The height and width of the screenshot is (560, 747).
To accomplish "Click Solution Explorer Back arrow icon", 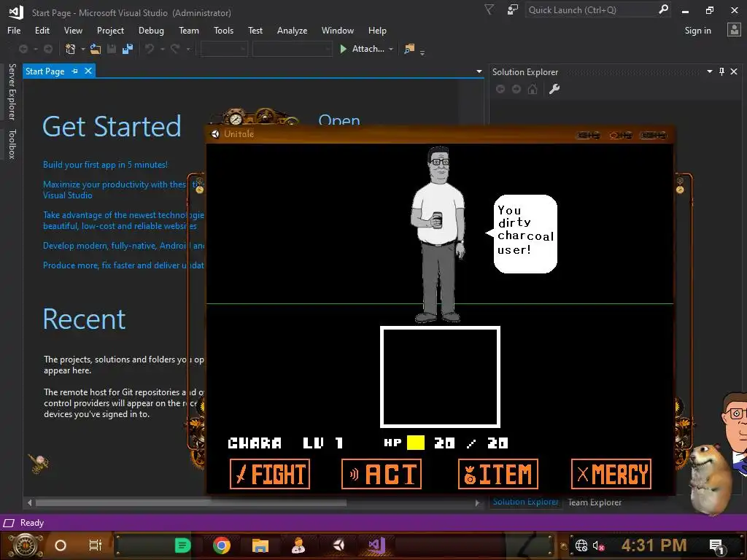I will pyautogui.click(x=500, y=89).
